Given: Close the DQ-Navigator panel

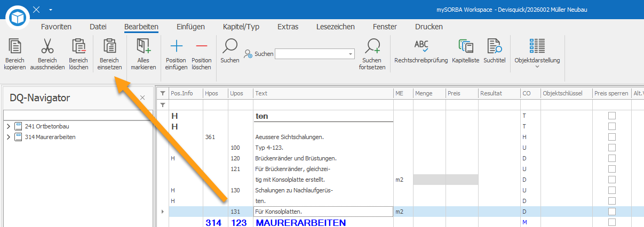Looking at the screenshot, I should (x=142, y=98).
